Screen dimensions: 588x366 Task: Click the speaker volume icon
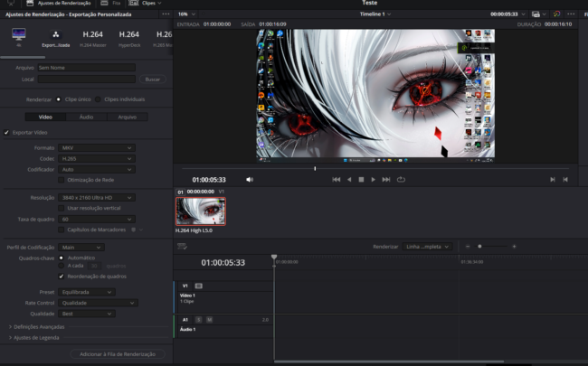click(x=250, y=180)
